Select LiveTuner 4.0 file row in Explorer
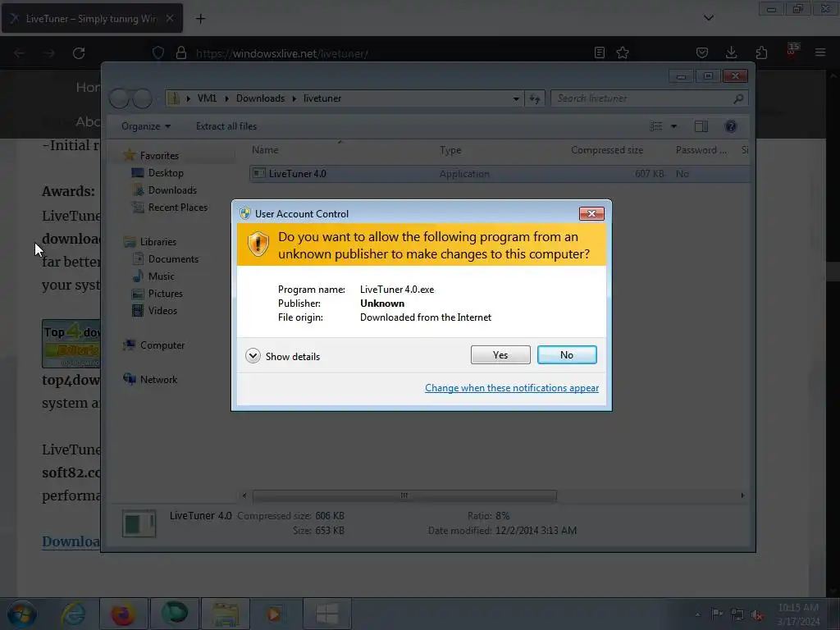 coord(500,174)
